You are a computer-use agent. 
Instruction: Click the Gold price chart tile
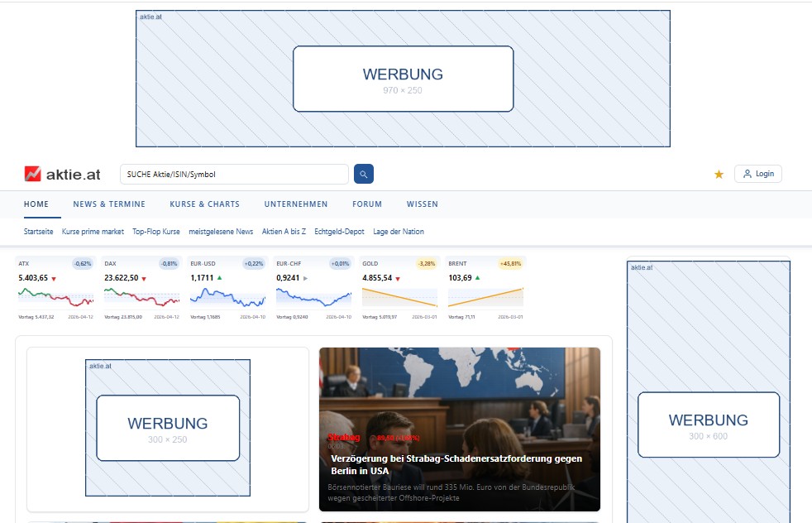(x=399, y=289)
